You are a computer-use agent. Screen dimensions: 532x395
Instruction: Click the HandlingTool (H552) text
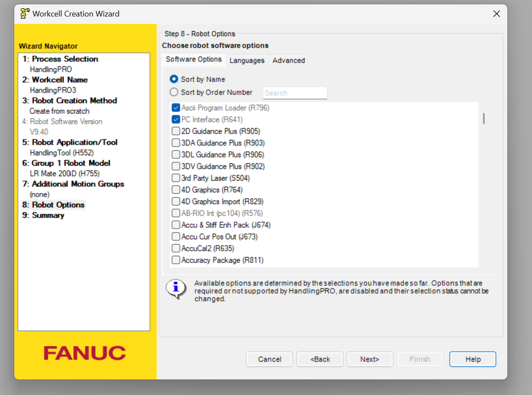62,153
